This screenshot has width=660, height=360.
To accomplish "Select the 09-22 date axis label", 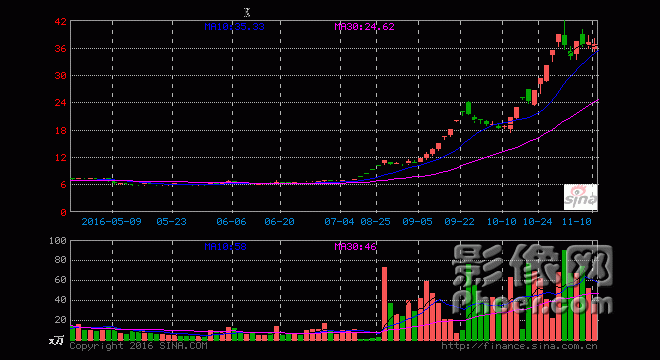I will point(460,222).
